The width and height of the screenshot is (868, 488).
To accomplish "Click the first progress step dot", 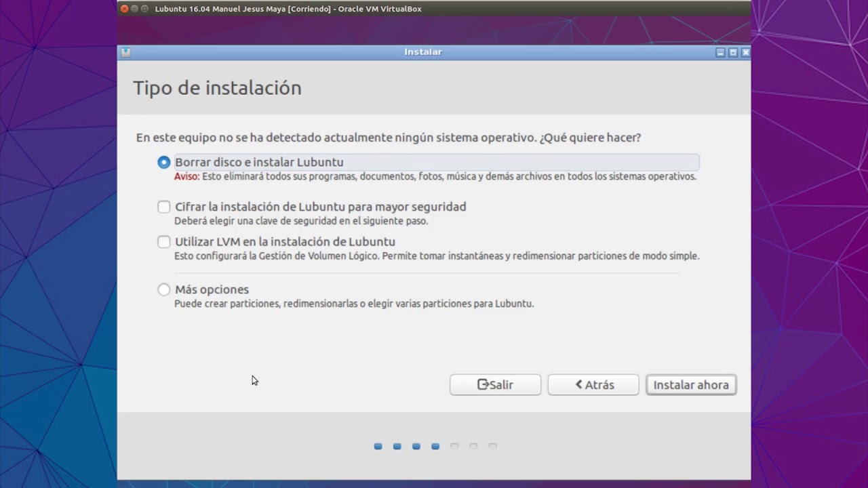I will pos(378,446).
